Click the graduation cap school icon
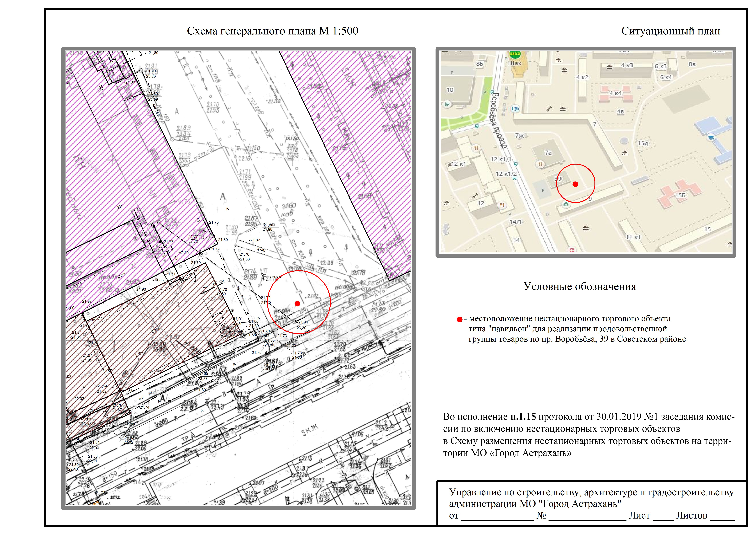 point(711,137)
